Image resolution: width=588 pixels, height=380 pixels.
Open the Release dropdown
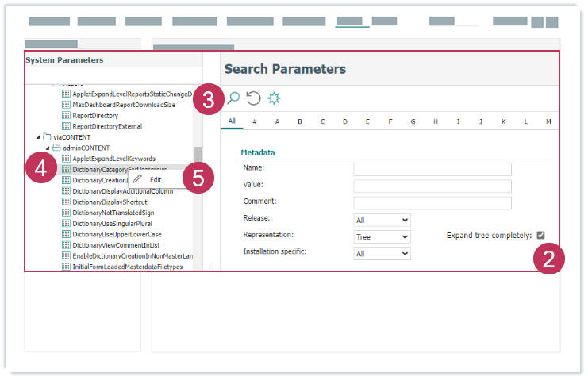pos(382,220)
